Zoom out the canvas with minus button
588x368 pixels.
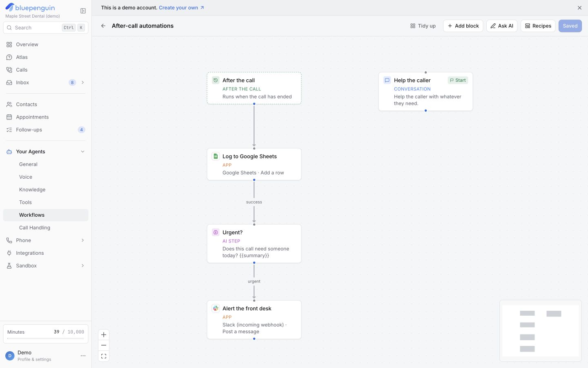(104, 345)
